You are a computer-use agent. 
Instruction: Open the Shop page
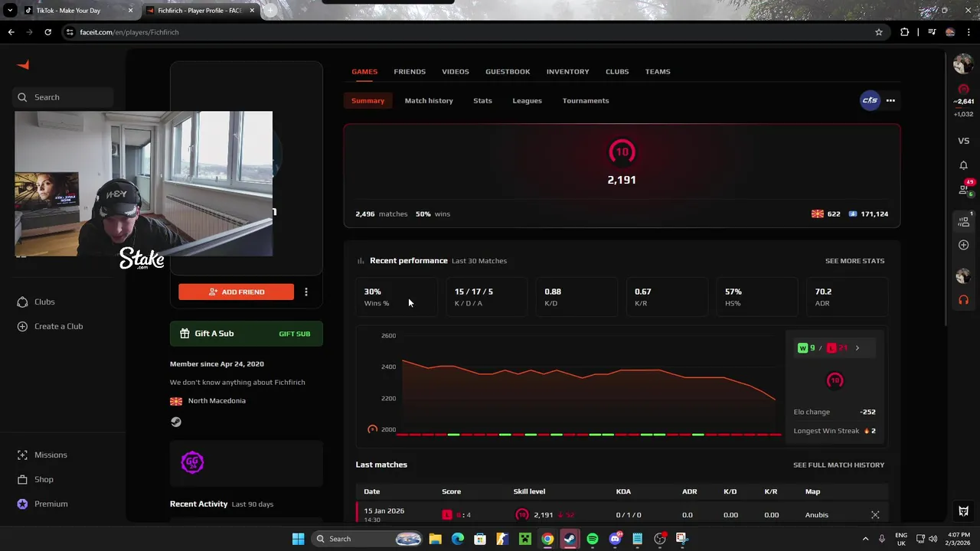click(35, 479)
